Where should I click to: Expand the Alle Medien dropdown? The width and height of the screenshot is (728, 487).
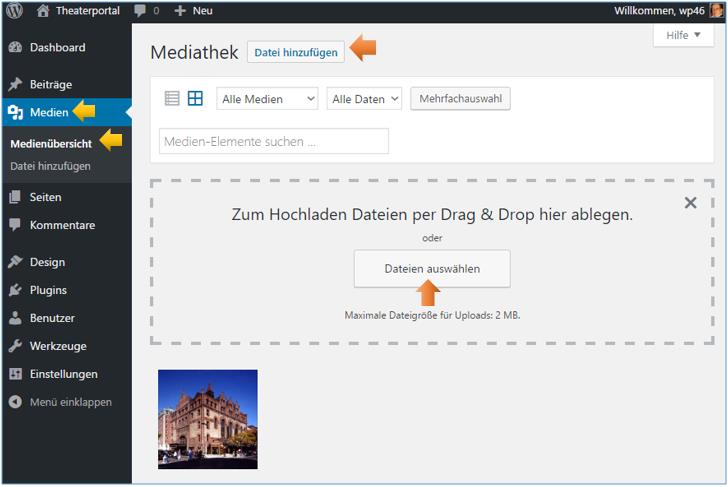[267, 99]
